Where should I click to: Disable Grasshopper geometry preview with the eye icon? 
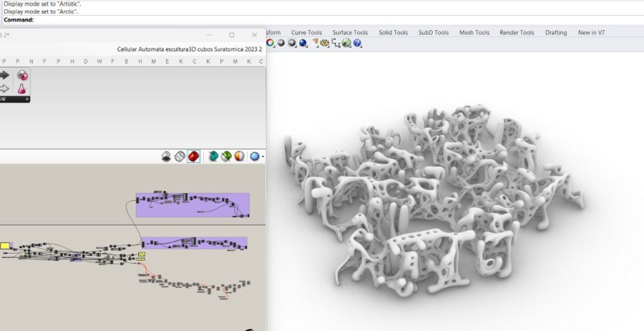pos(167,156)
